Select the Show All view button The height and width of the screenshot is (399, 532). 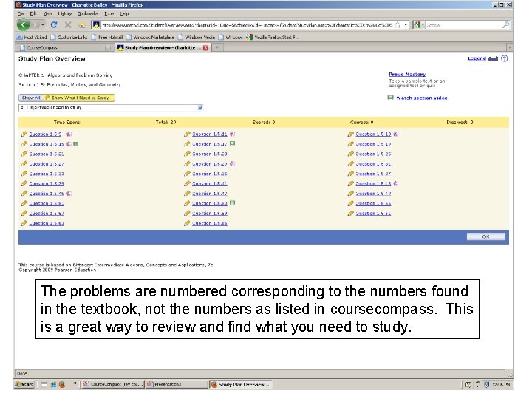coord(30,98)
